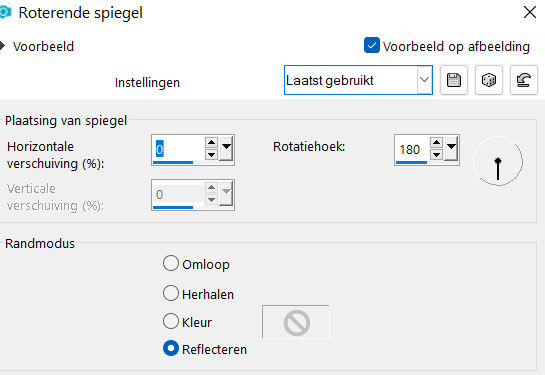Viewport: 545px width, 375px height.
Task: Click the horizontal verschuiving input field
Action: coord(178,149)
